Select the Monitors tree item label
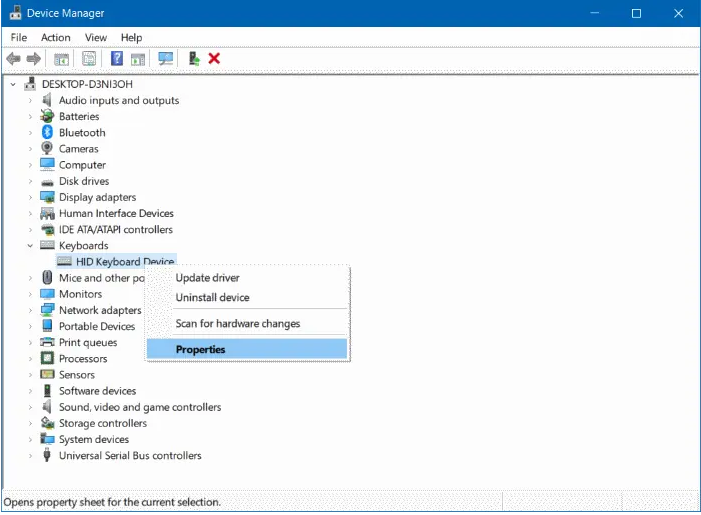This screenshot has height=515, width=701. pyautogui.click(x=80, y=294)
